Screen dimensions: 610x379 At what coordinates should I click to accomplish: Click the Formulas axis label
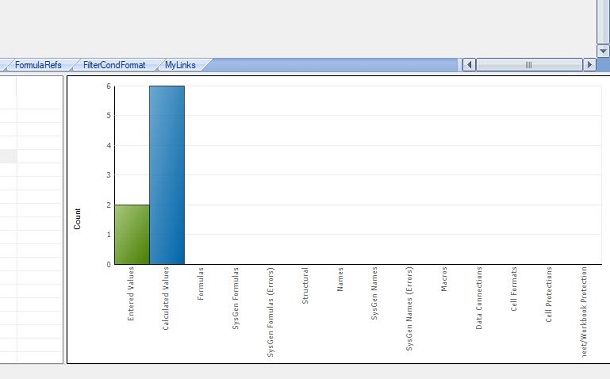[200, 284]
